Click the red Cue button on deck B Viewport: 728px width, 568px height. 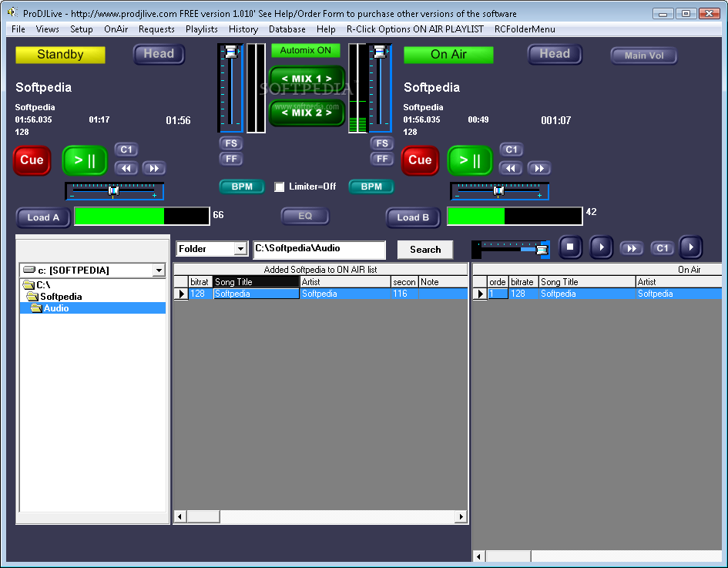(x=420, y=160)
